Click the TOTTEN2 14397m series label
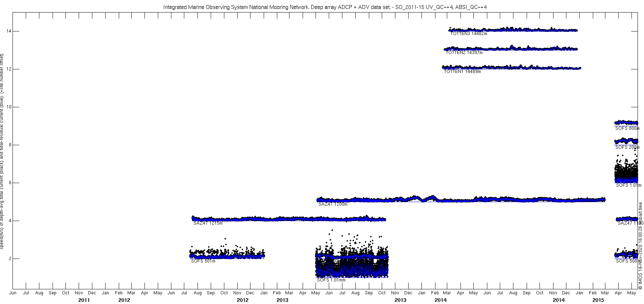Image resolution: width=644 pixels, height=304 pixels. [x=464, y=53]
